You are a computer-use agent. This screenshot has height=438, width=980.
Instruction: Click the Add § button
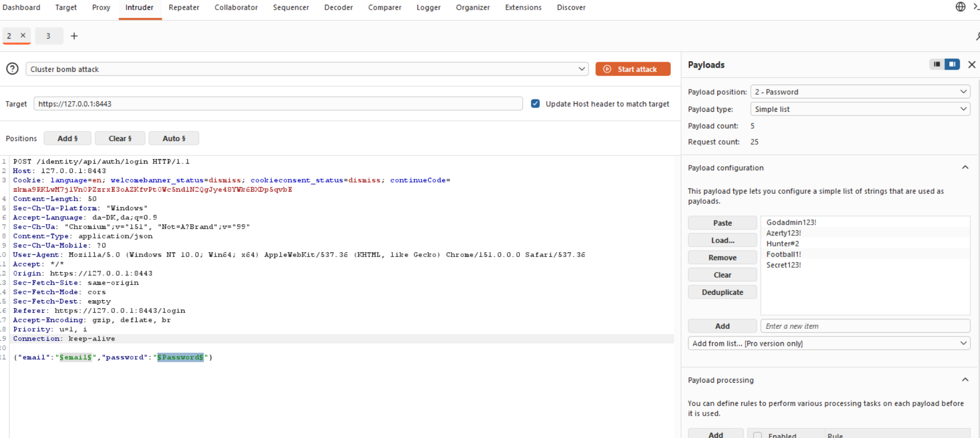coord(68,138)
